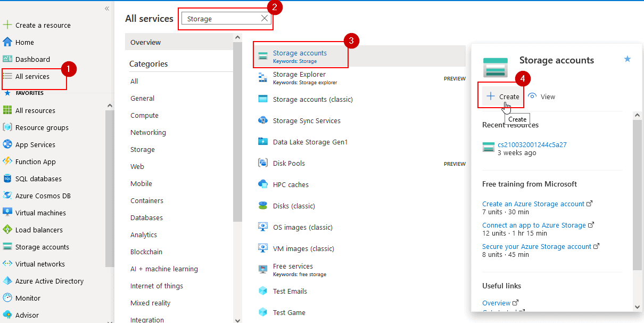Open Function App from sidebar
Image resolution: width=644 pixels, height=323 pixels.
click(35, 161)
